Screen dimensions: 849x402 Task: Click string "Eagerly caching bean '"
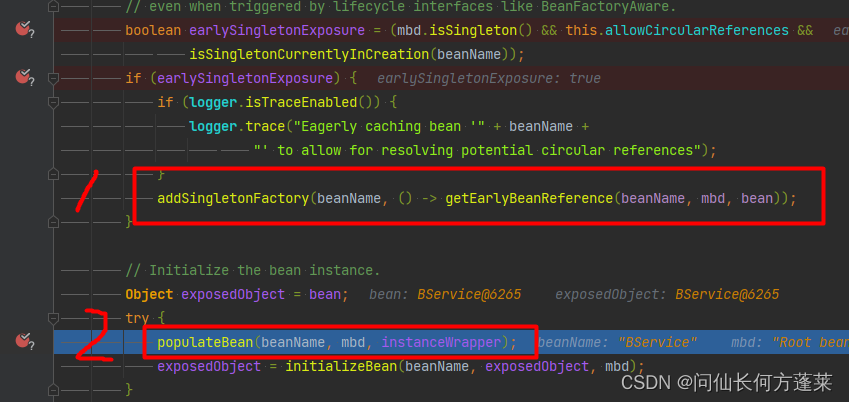388,126
